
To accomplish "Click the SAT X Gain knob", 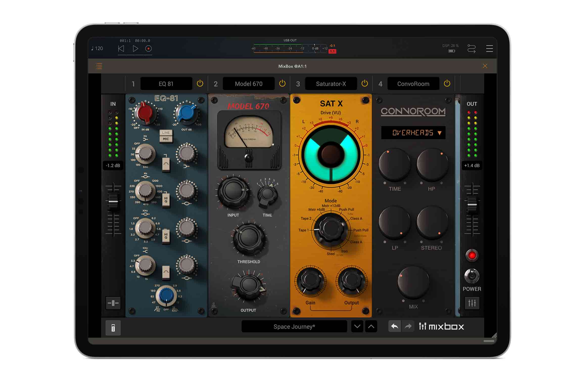I will coord(310,280).
